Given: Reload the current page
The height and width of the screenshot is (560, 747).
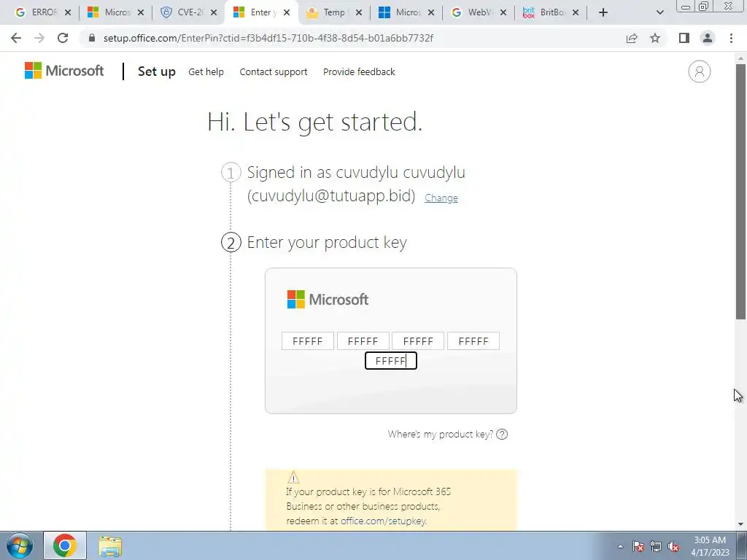Looking at the screenshot, I should pos(63,38).
